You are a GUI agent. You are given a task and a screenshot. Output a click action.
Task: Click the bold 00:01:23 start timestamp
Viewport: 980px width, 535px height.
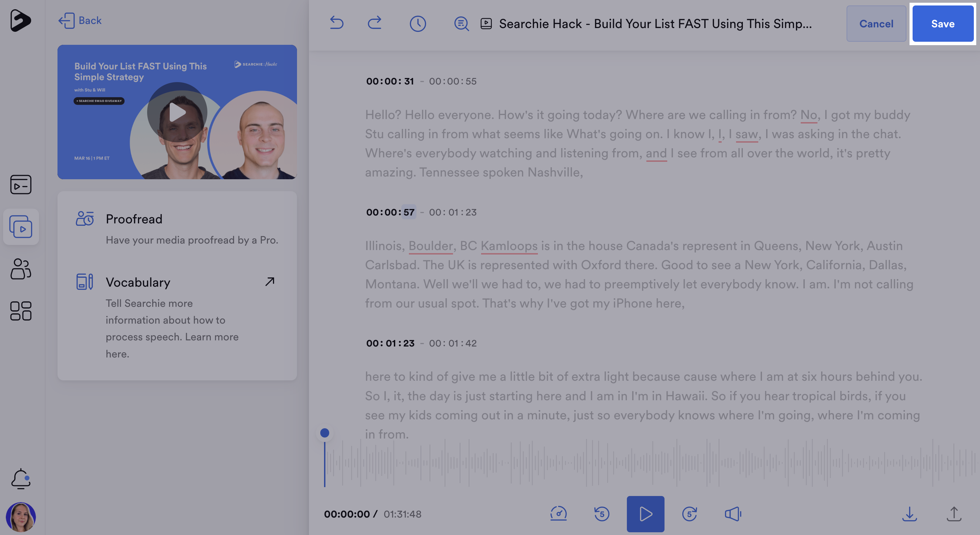coord(390,343)
